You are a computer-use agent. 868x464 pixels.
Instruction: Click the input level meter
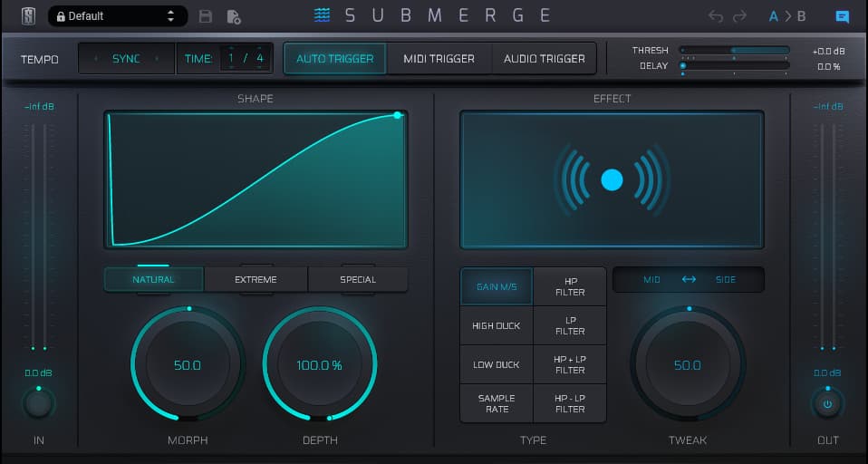coord(39,237)
